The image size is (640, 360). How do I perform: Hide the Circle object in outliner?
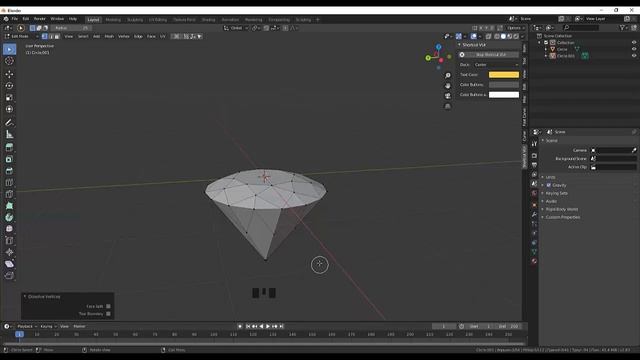point(634,49)
